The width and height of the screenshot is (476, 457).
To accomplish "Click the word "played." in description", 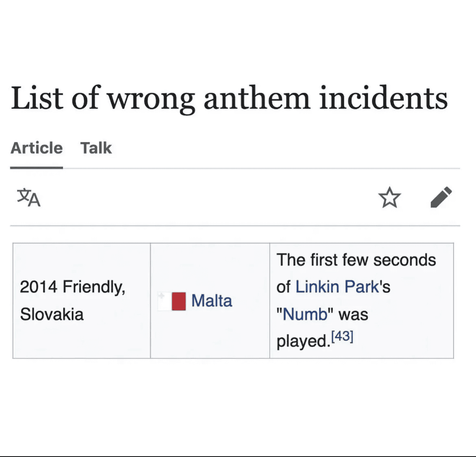I will click(x=303, y=342).
